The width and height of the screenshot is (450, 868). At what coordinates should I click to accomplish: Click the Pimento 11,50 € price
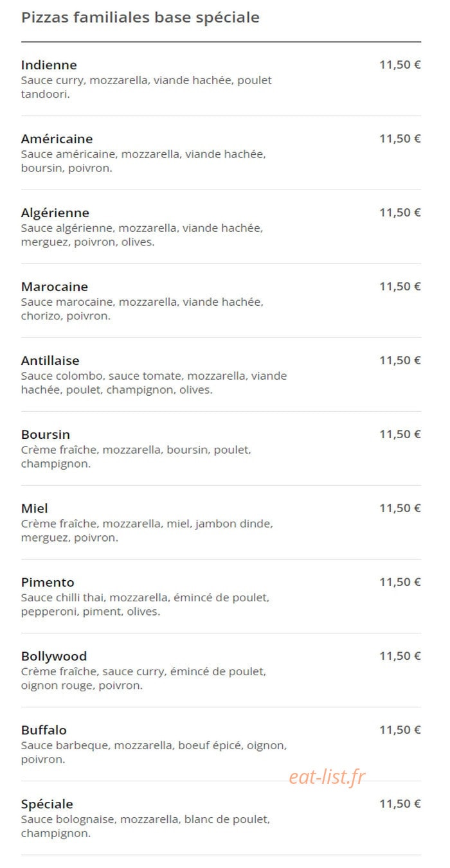tap(400, 582)
